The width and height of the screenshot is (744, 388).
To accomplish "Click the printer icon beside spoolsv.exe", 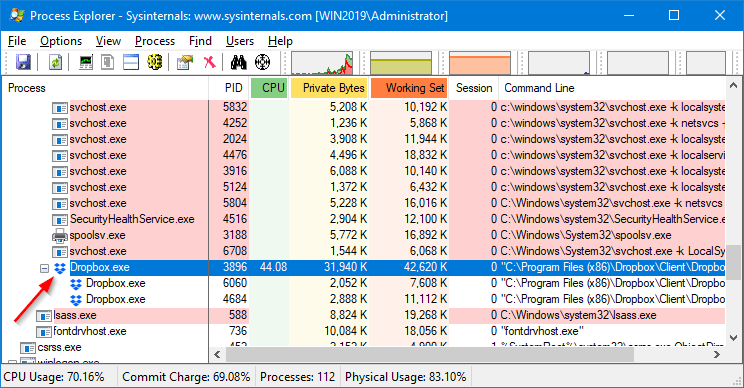I will click(60, 235).
